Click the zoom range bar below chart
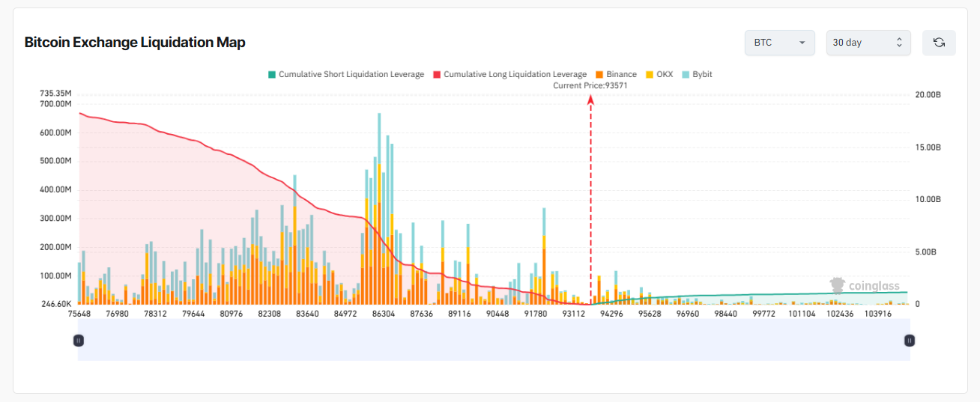This screenshot has height=402, width=980. (x=494, y=340)
